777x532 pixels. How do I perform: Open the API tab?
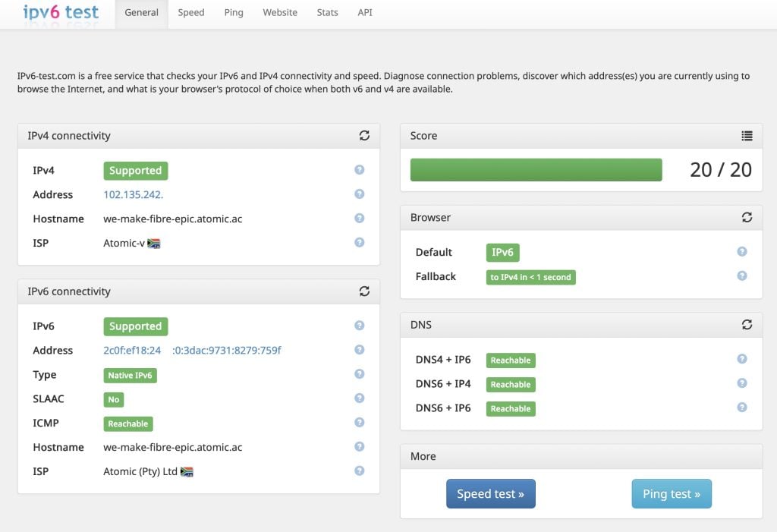click(365, 12)
